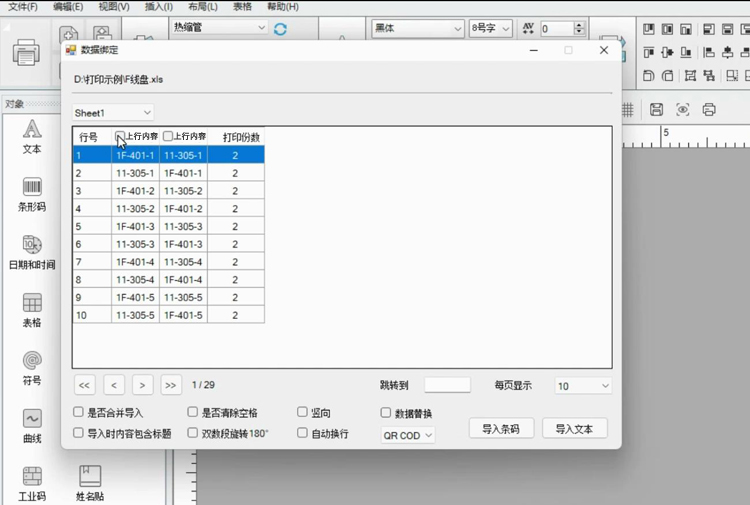Select the 日期和时间 (date and time) tool
The image size is (750, 505).
(x=32, y=252)
